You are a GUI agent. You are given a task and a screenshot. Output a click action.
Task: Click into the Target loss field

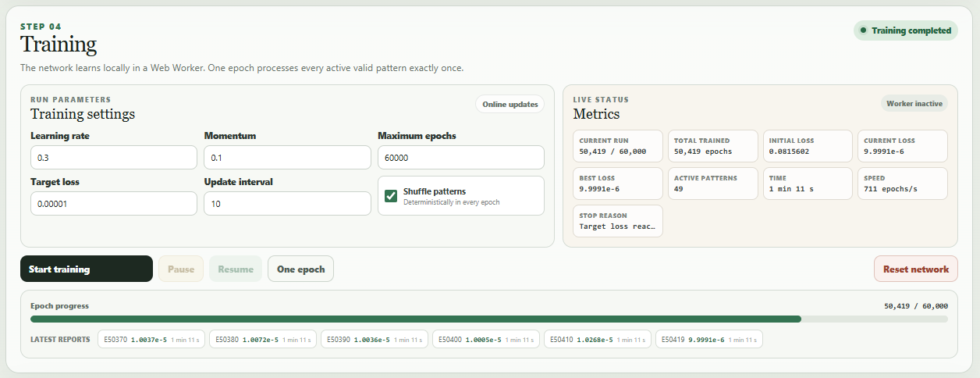(114, 203)
